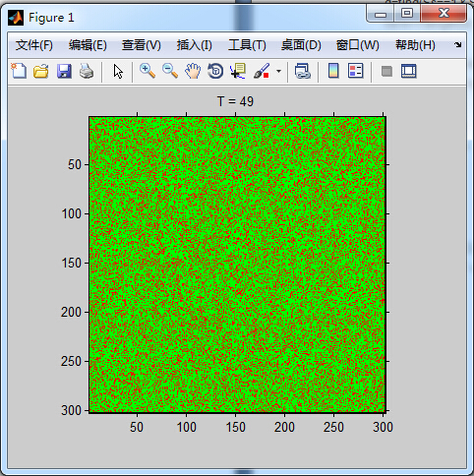Viewport: 474px width, 476px height.
Task: Hide plot tools with the gray square icon
Action: click(x=386, y=71)
